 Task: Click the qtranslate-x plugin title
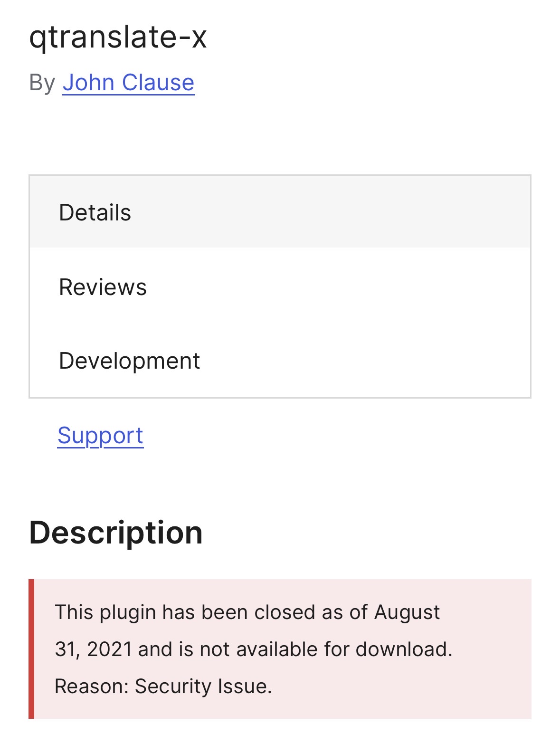(x=118, y=37)
